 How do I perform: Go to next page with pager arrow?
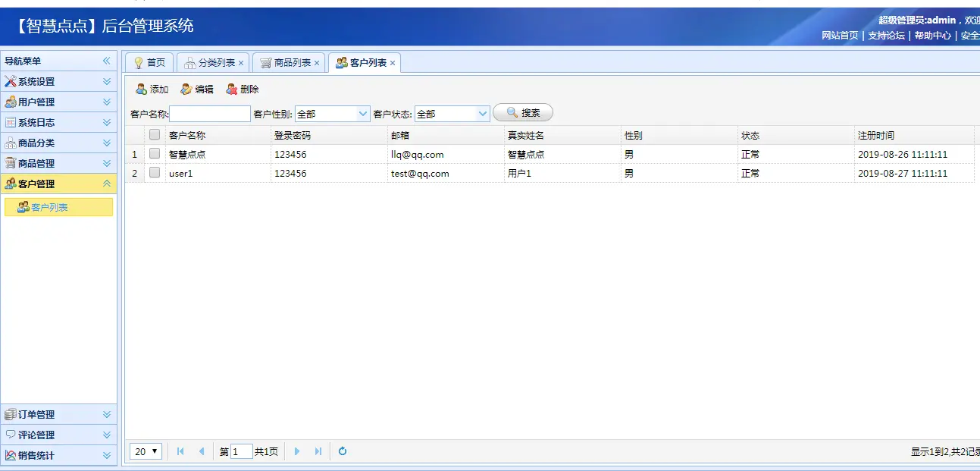[x=297, y=451]
